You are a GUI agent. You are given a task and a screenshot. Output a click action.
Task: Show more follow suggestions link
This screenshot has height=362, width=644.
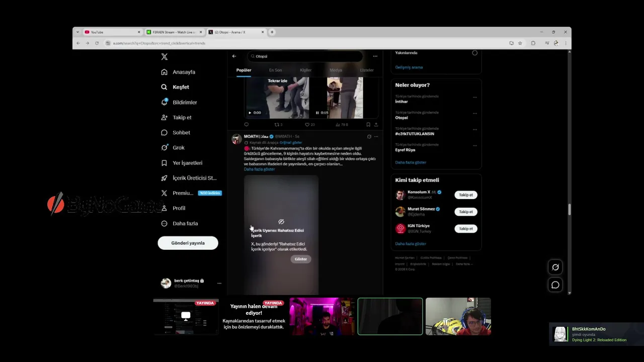coord(411,244)
